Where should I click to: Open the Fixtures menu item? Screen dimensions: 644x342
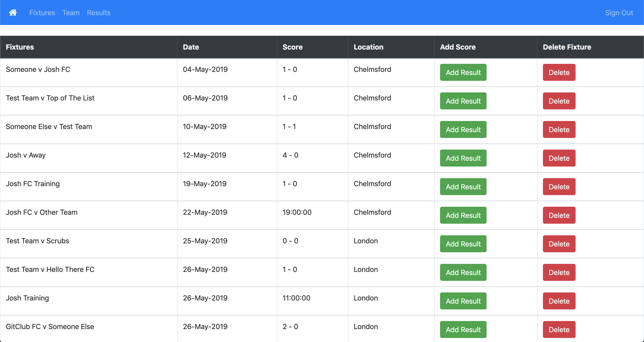42,13
